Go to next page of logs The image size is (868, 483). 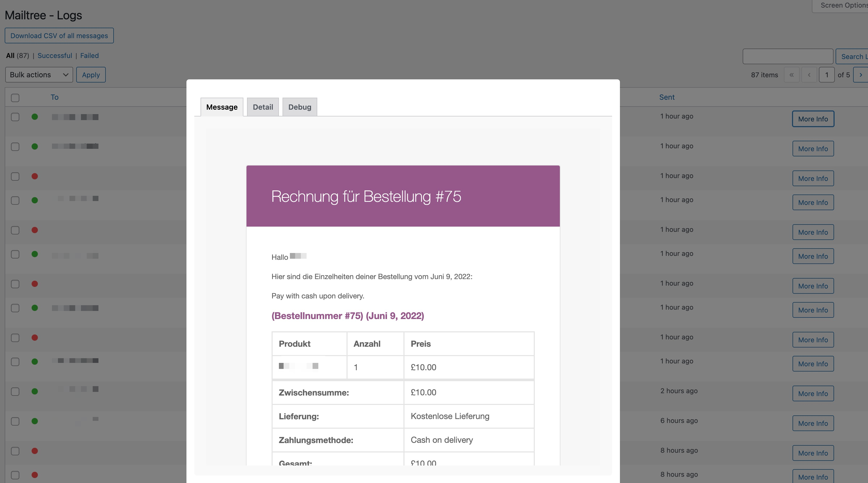(861, 75)
